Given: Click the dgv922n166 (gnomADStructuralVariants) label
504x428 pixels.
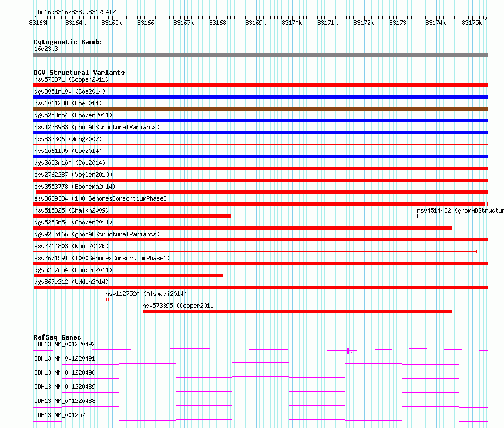Looking at the screenshot, I should (x=97, y=234).
